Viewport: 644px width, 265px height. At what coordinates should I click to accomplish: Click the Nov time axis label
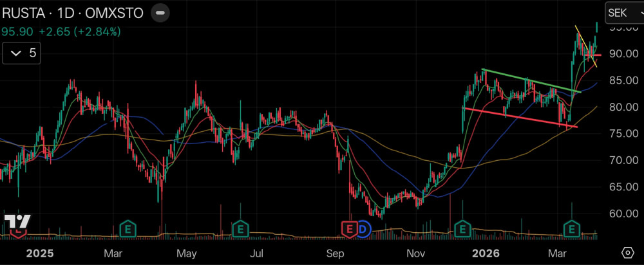(417, 253)
